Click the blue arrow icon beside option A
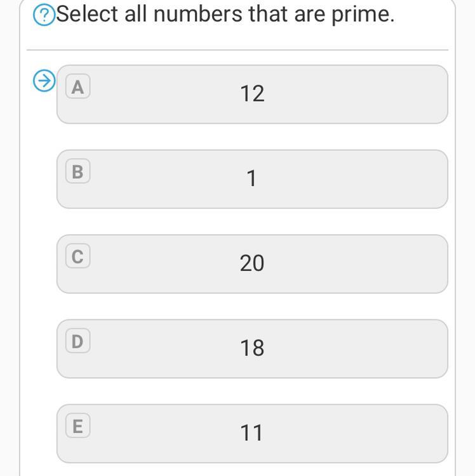The image size is (475, 476). tap(44, 81)
